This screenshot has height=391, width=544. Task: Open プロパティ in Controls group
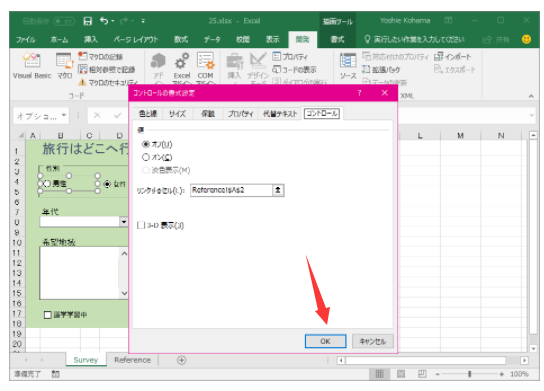coord(290,56)
